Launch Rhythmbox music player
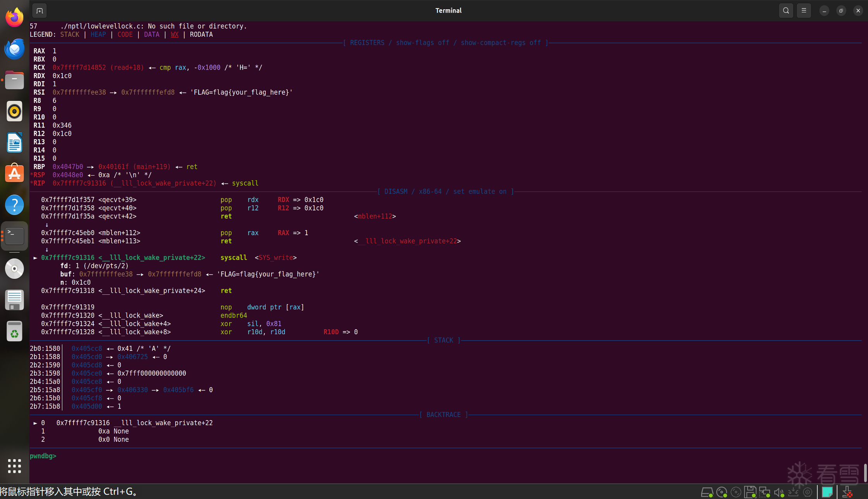868x499 pixels. pyautogui.click(x=14, y=111)
